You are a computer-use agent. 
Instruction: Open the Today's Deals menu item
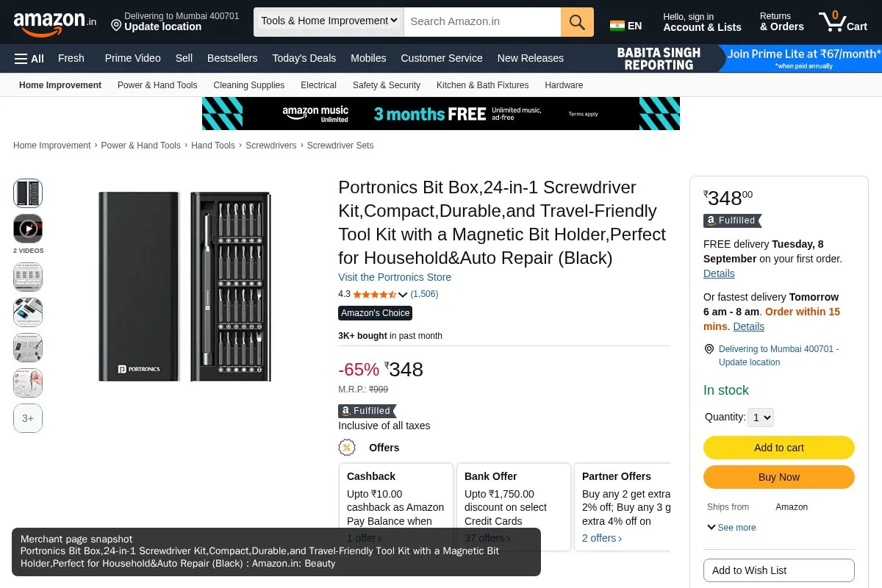click(304, 58)
